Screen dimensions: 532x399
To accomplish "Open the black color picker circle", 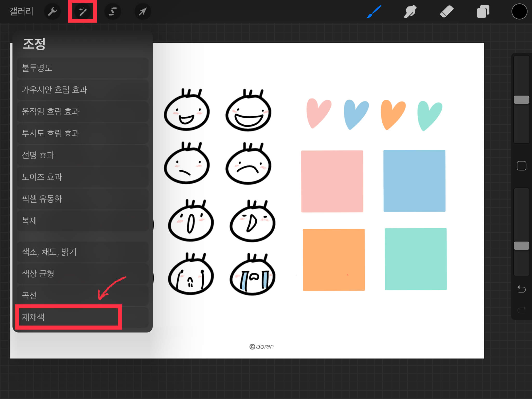I will pos(519,11).
